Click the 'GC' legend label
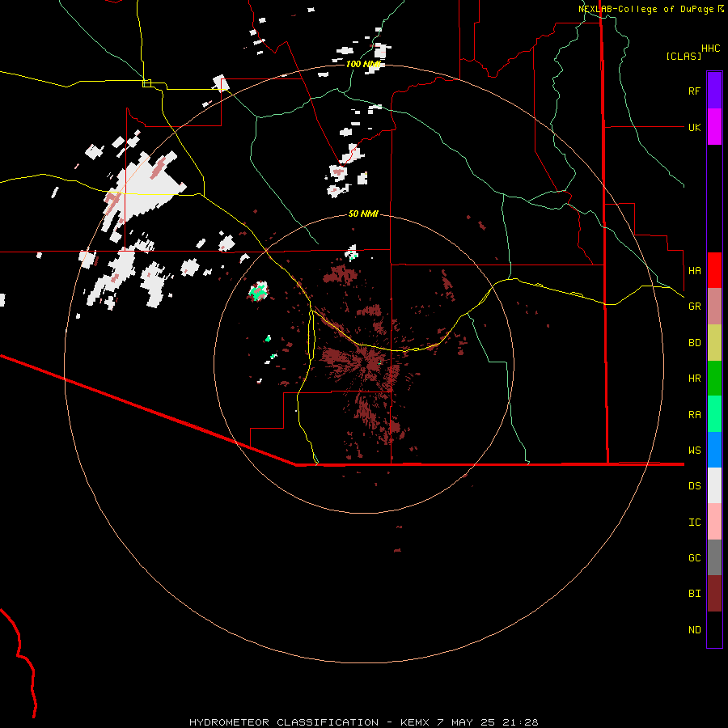 694,558
